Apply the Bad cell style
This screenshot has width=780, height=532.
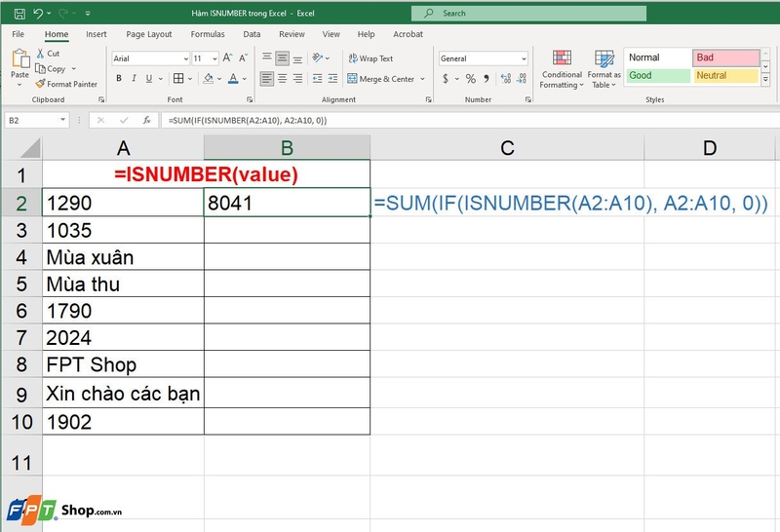click(x=725, y=57)
